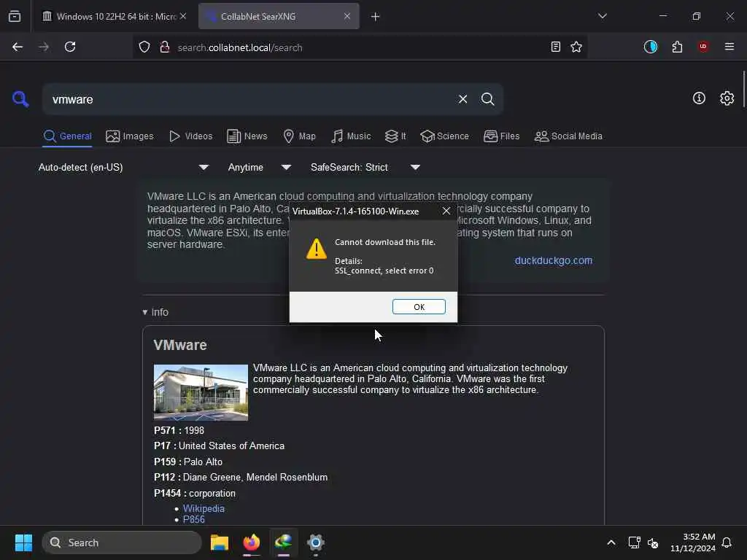Show hidden system tray icons

click(x=611, y=542)
